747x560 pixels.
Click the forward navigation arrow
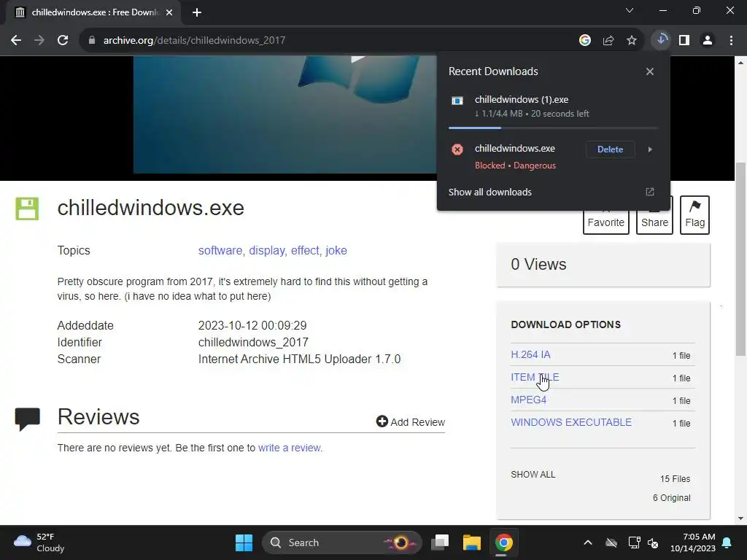click(39, 41)
